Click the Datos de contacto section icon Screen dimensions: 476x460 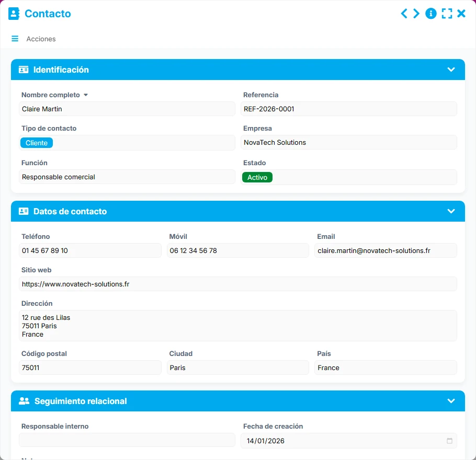(24, 212)
